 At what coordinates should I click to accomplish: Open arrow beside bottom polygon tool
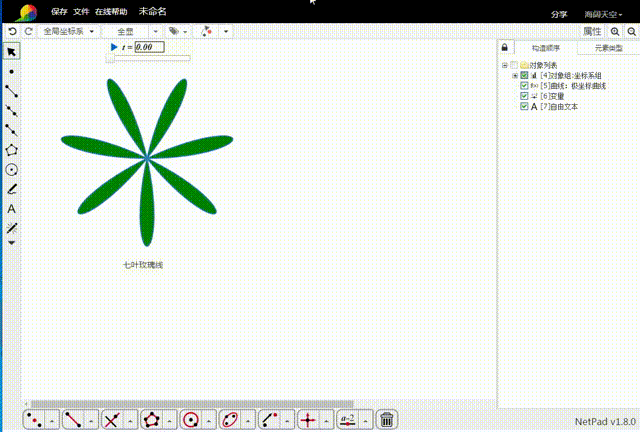pos(169,420)
